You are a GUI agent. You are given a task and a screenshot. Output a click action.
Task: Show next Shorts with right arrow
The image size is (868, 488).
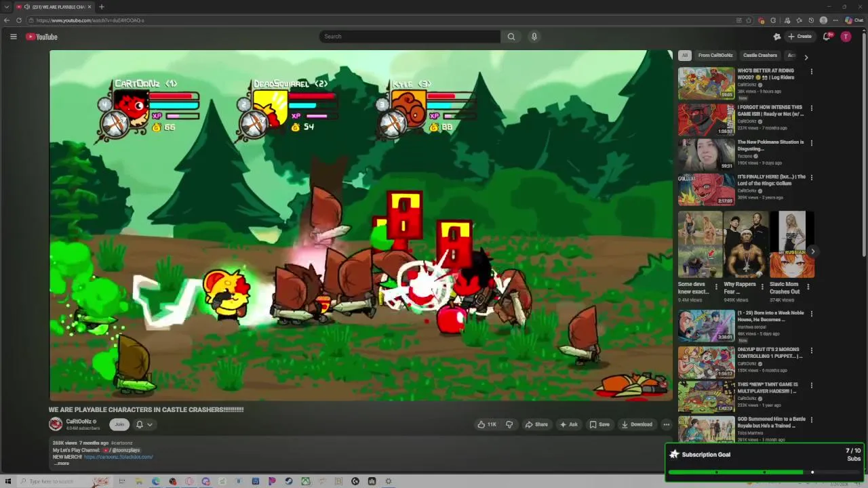point(812,251)
